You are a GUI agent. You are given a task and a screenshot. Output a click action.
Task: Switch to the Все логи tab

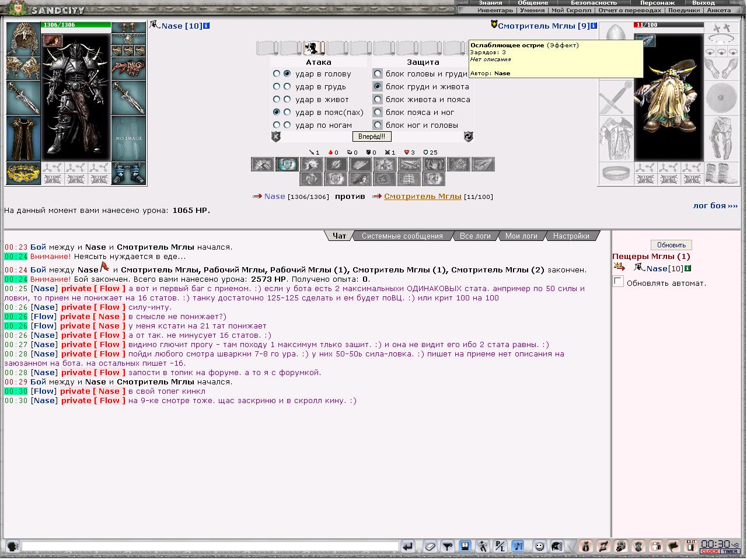475,236
